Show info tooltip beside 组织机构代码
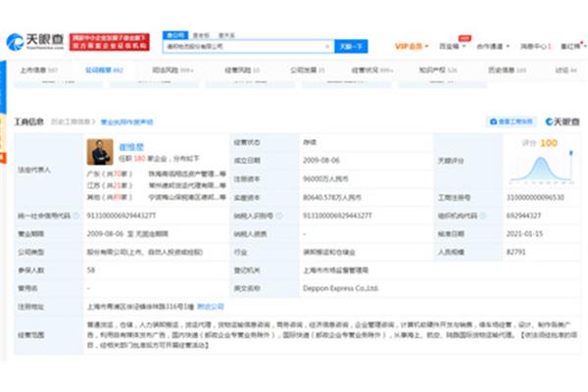 [482, 216]
